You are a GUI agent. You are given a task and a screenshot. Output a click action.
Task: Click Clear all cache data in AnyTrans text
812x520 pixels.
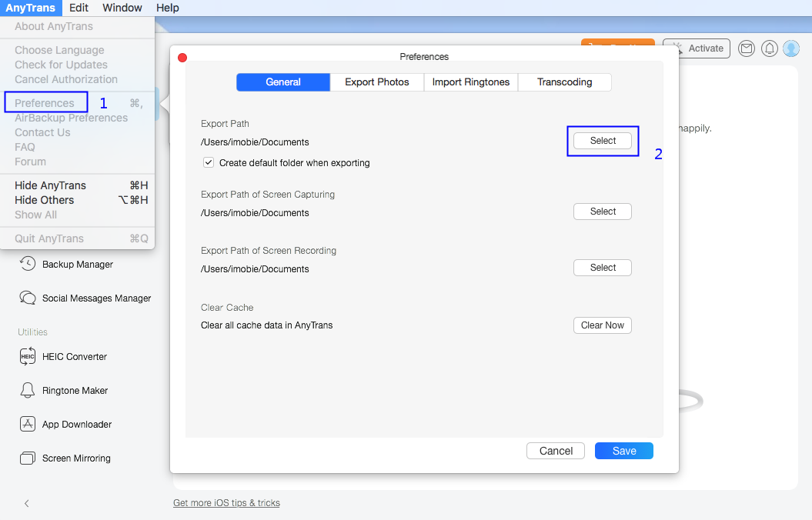(x=267, y=325)
